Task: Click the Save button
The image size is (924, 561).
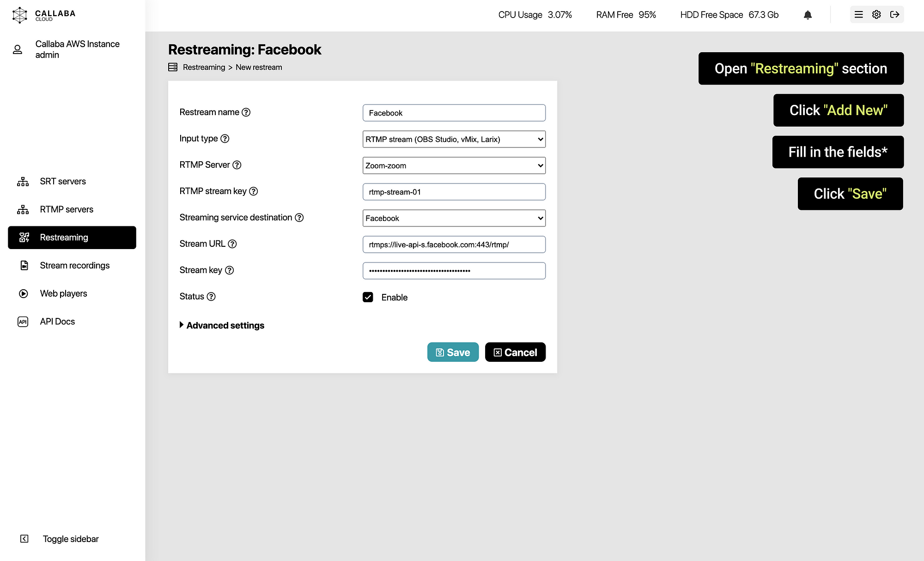Action: (x=453, y=352)
